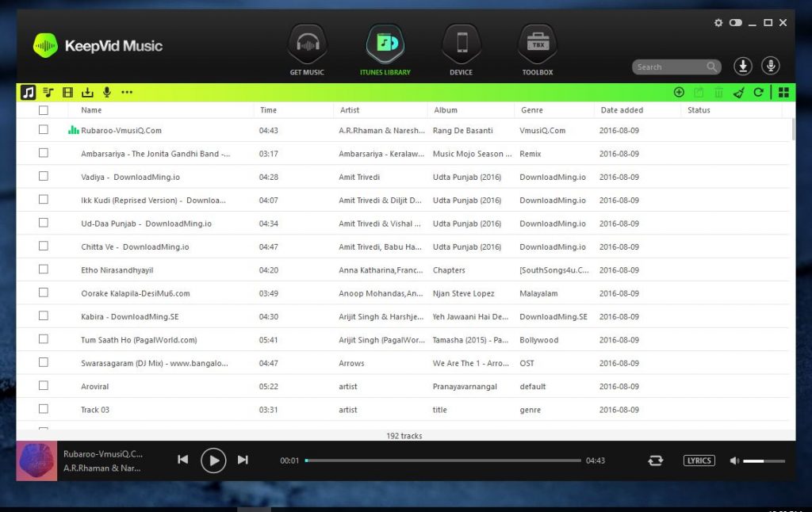Open the three-dots more options menu
812x512 pixels.
[x=127, y=93]
